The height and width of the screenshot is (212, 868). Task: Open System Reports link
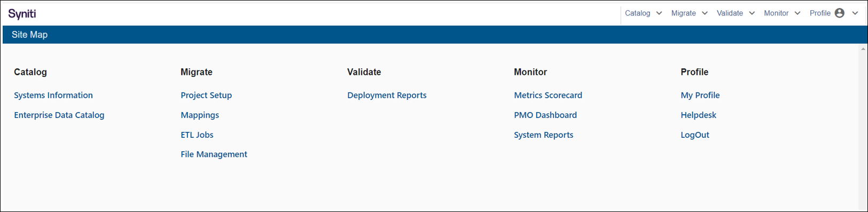click(x=544, y=135)
